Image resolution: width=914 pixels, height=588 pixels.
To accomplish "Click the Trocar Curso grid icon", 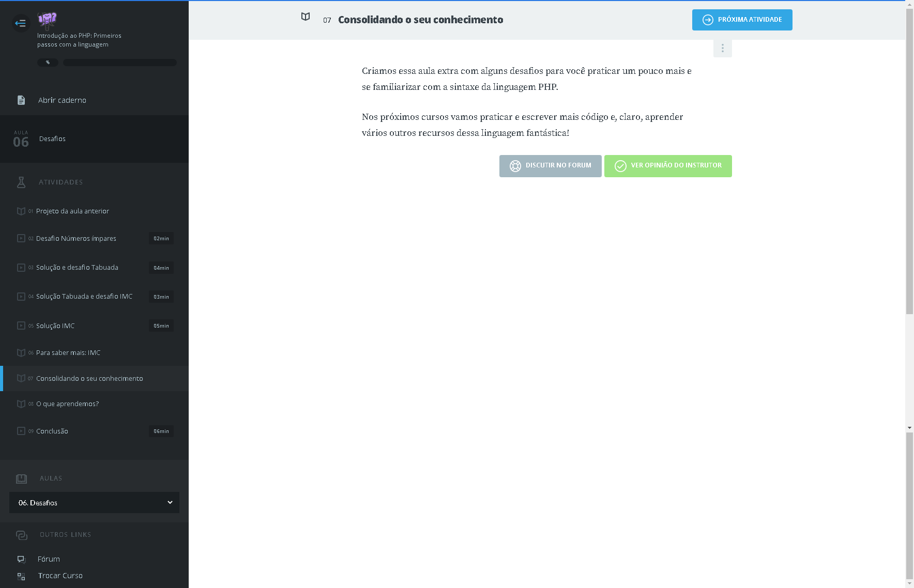I will (x=21, y=576).
